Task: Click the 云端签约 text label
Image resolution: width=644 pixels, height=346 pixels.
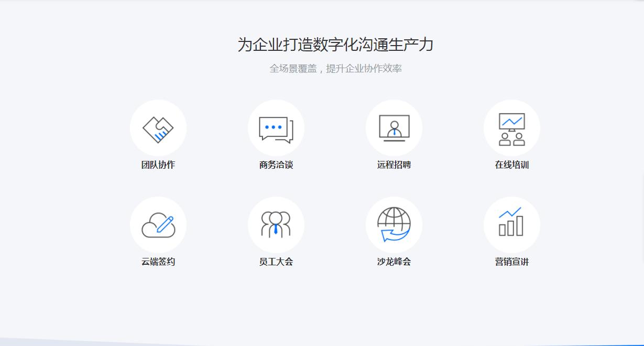Action: point(158,262)
